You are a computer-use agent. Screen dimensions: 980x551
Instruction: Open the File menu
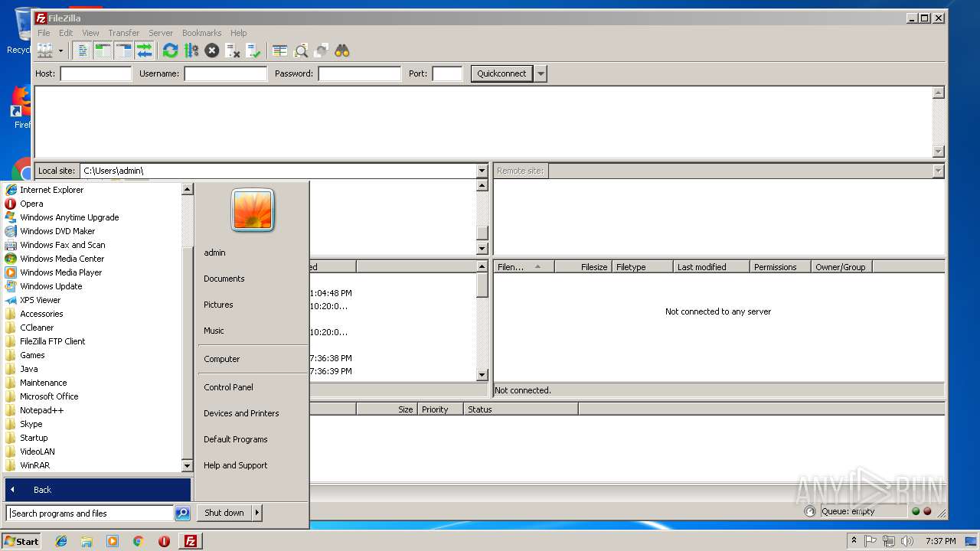tap(44, 33)
